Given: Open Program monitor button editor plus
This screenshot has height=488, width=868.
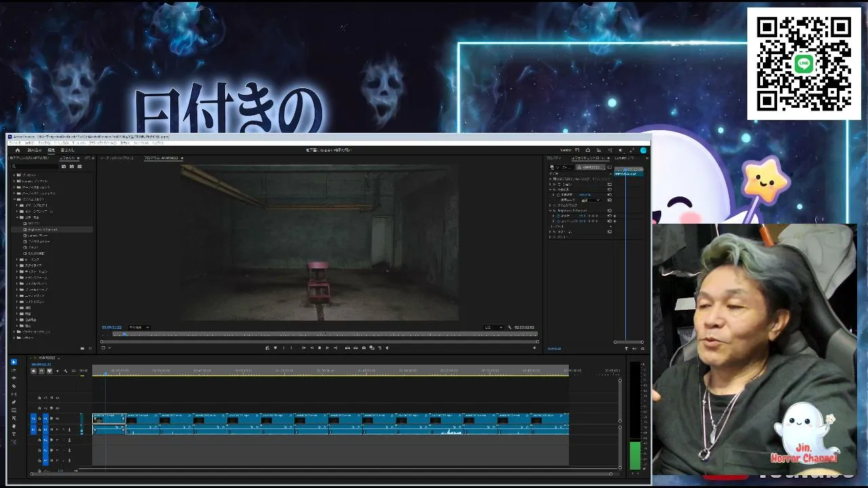Looking at the screenshot, I should click(x=534, y=348).
